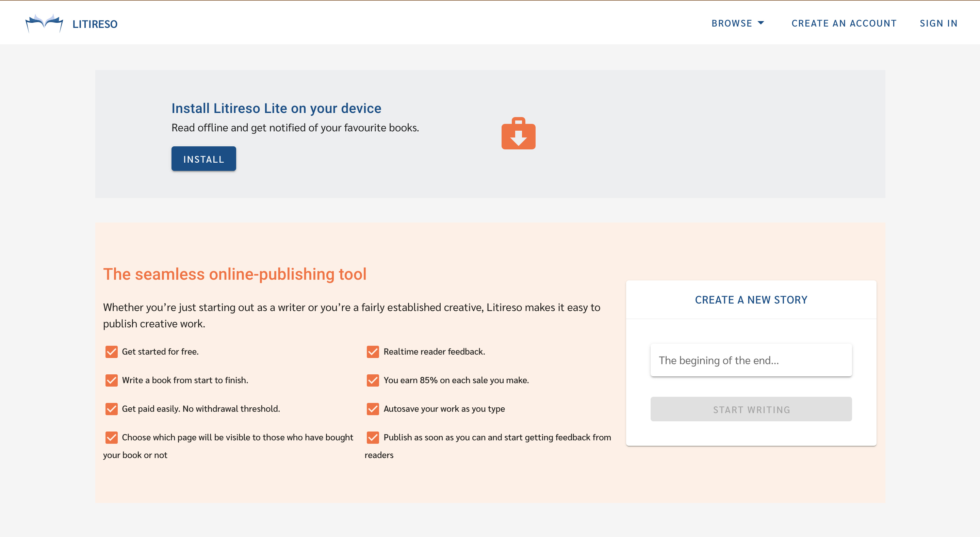Click the checkmark beside Autosave your work
980x537 pixels.
pyautogui.click(x=373, y=409)
